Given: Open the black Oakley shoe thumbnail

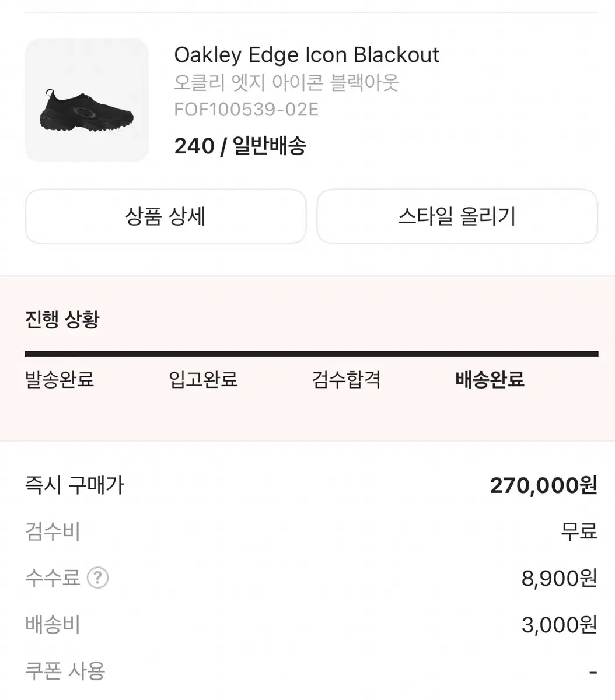Looking at the screenshot, I should coord(86,100).
